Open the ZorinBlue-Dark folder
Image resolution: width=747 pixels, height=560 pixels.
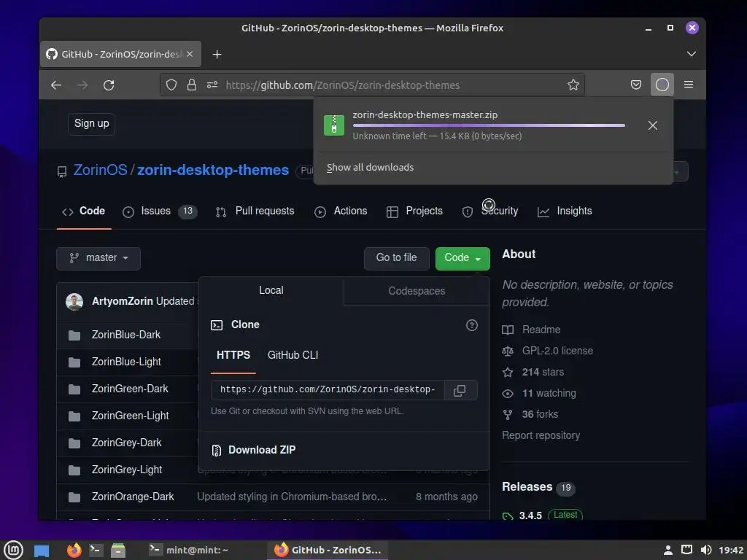click(x=126, y=335)
